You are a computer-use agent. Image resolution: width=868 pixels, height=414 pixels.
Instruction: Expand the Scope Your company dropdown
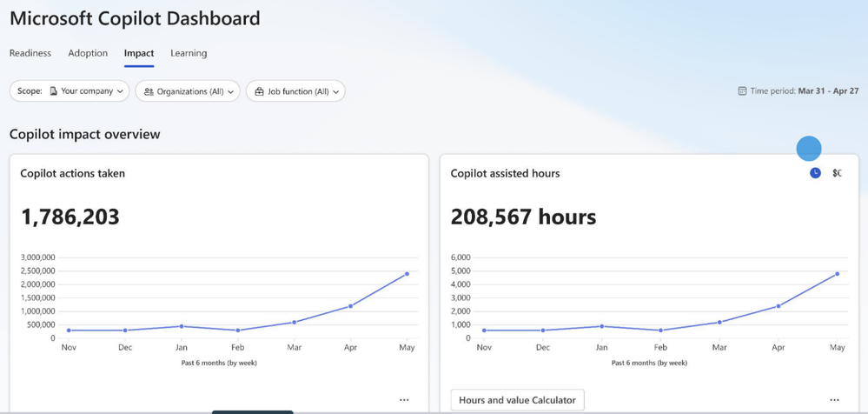point(70,91)
